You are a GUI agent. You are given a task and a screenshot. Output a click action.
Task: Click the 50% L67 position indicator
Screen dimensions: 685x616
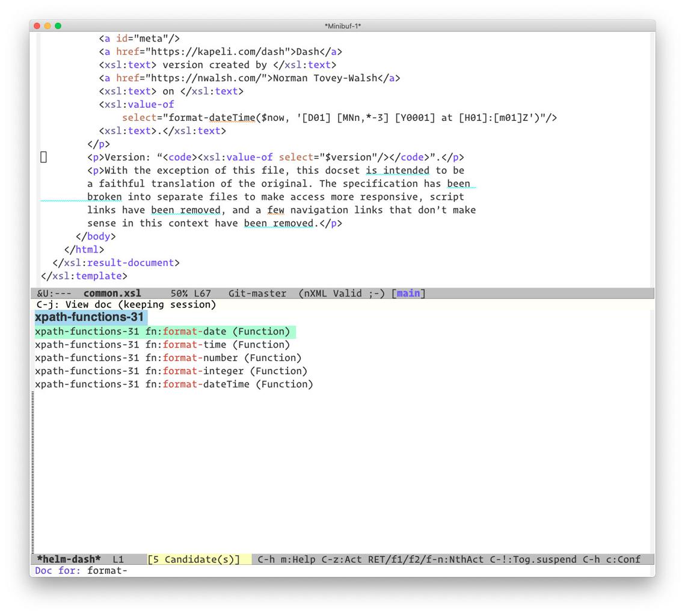[191, 293]
